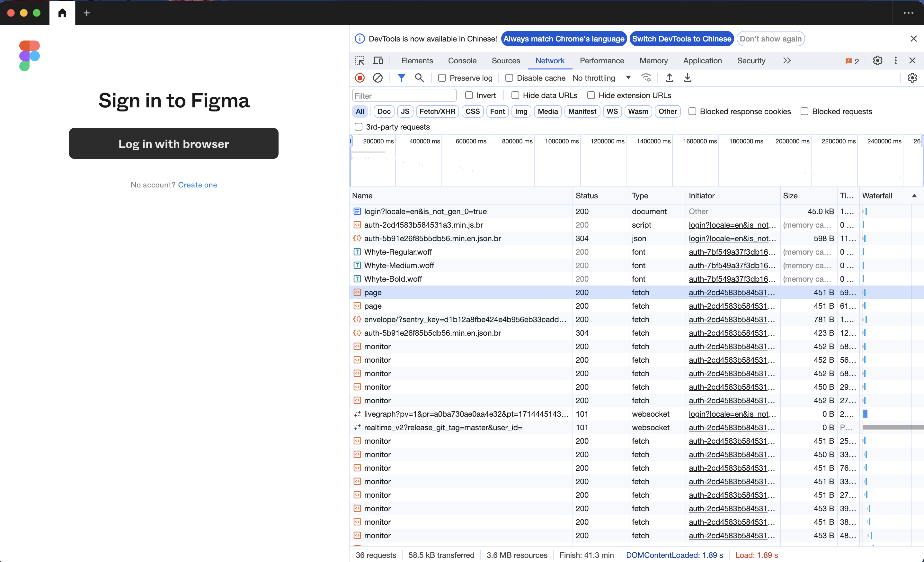The width and height of the screenshot is (924, 562).
Task: Select the Whyte-Medium.woff request row
Action: point(636,265)
